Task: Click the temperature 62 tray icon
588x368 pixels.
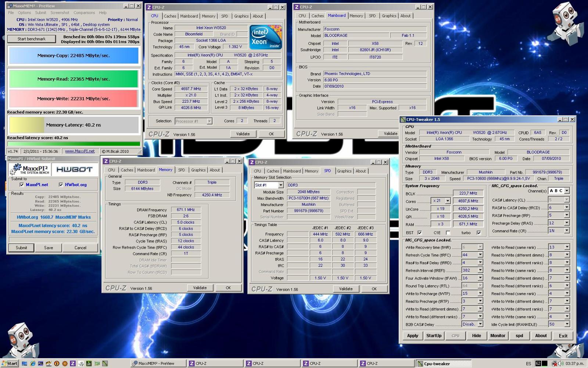Action: tap(538, 364)
